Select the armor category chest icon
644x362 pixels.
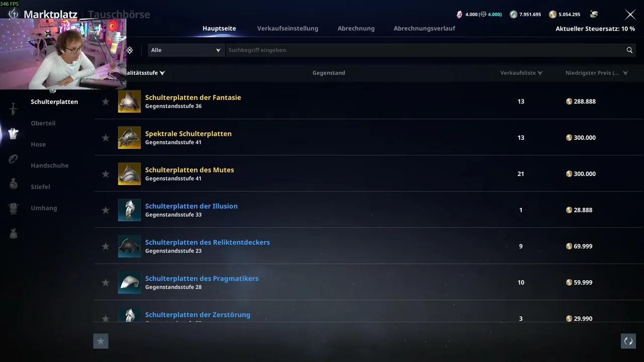(13, 133)
